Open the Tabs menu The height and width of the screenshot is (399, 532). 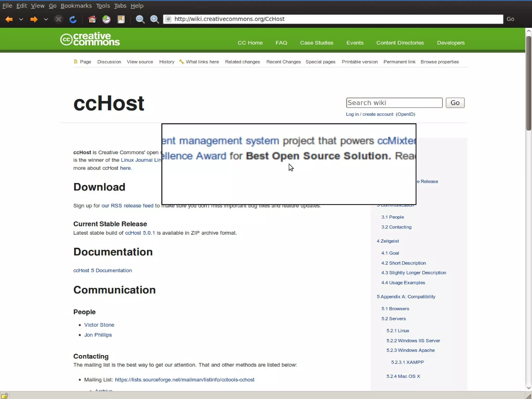[120, 6]
